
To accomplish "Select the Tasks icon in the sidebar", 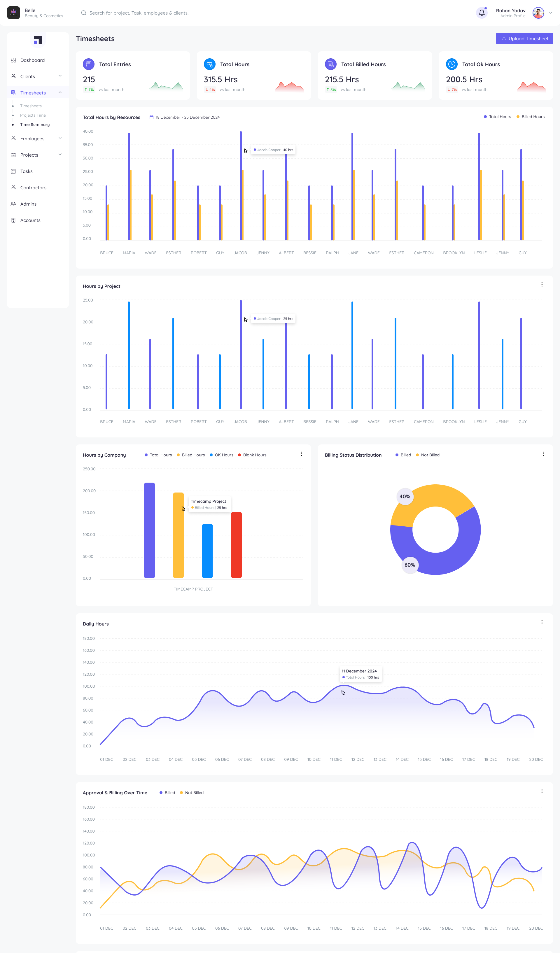I will click(x=13, y=171).
